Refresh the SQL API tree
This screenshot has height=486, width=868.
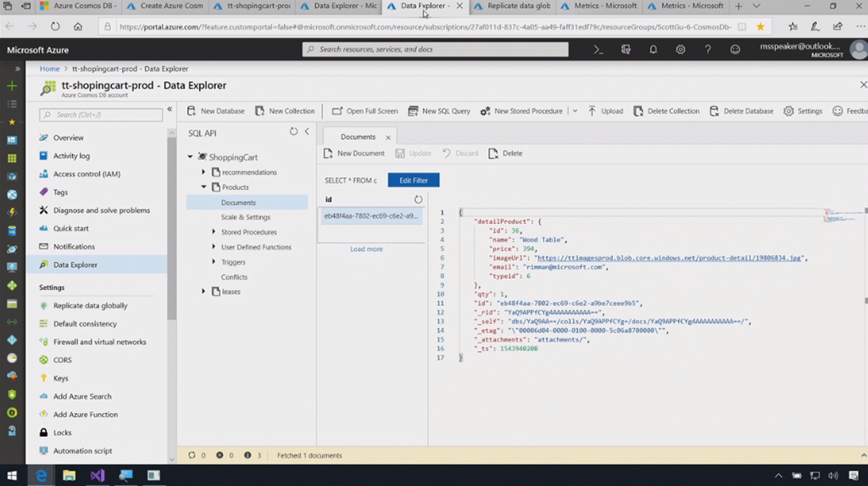tap(293, 132)
